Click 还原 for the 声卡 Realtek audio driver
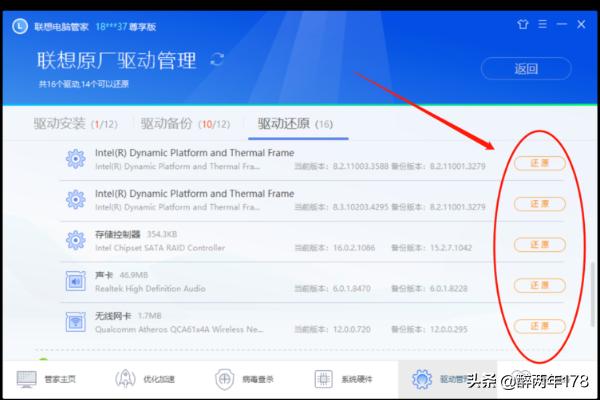 539,286
